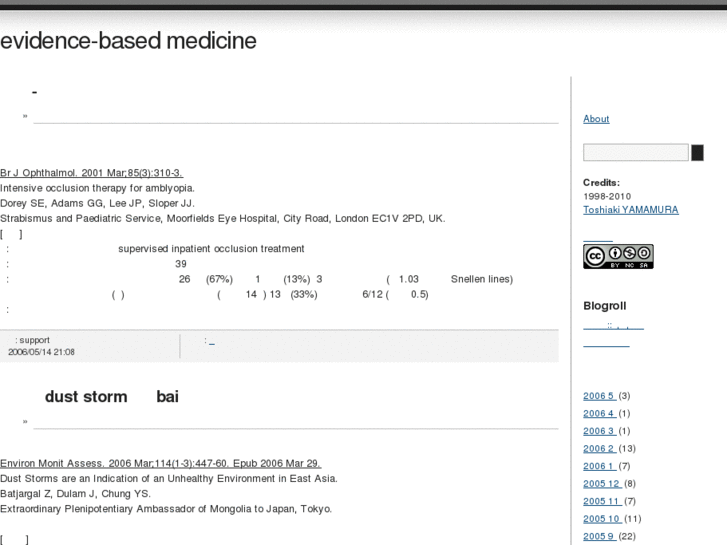Viewport: 727px width, 545px height.
Task: Select the 2006 1 archive
Action: coord(600,466)
